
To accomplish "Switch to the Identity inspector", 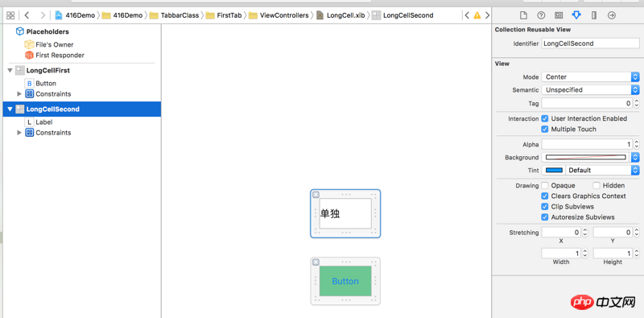I will coord(559,15).
